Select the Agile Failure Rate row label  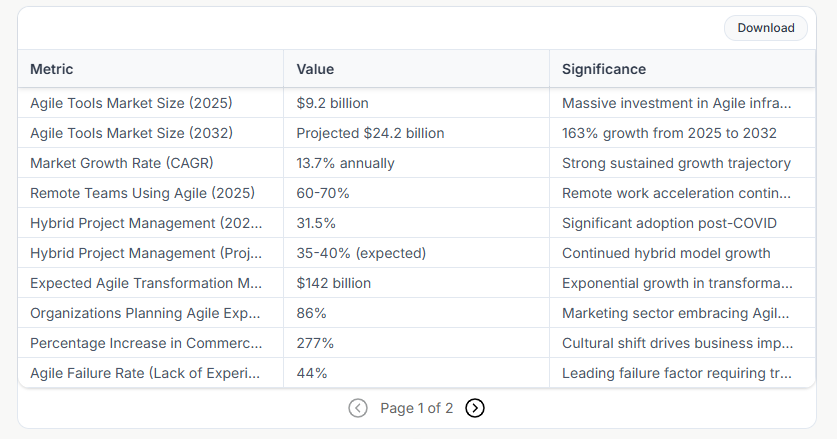(x=145, y=373)
